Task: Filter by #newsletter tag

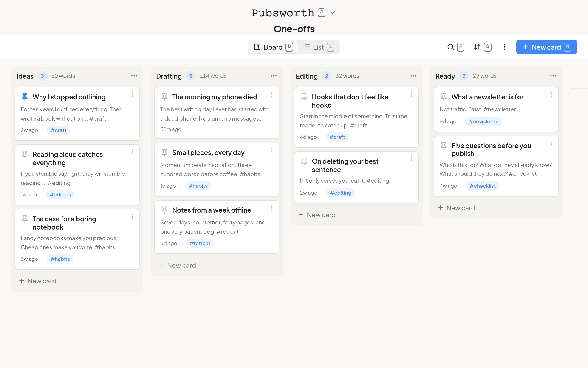Action: tap(484, 122)
